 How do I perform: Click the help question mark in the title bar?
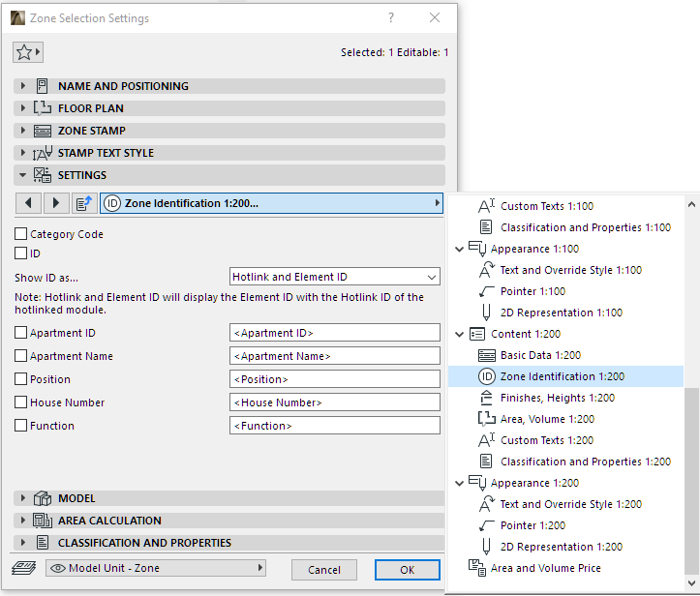click(x=391, y=17)
